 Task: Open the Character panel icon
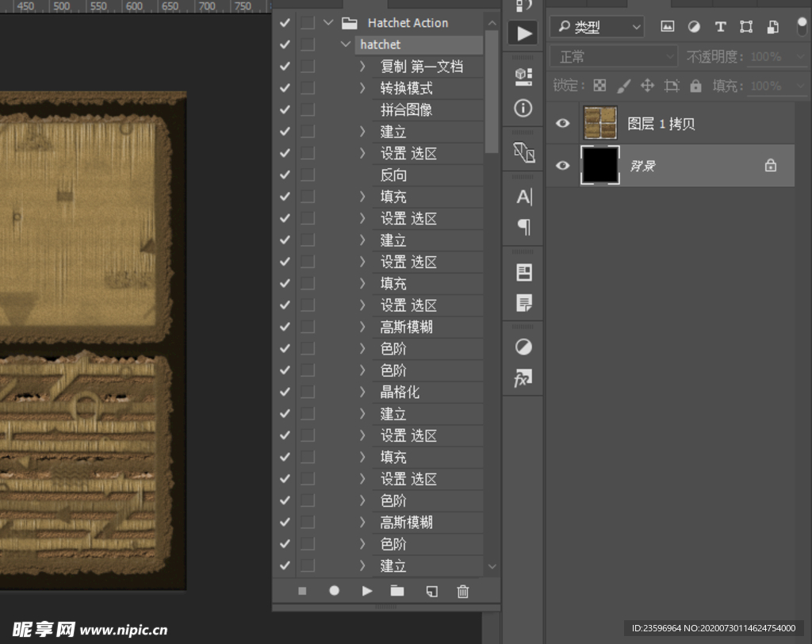point(523,197)
